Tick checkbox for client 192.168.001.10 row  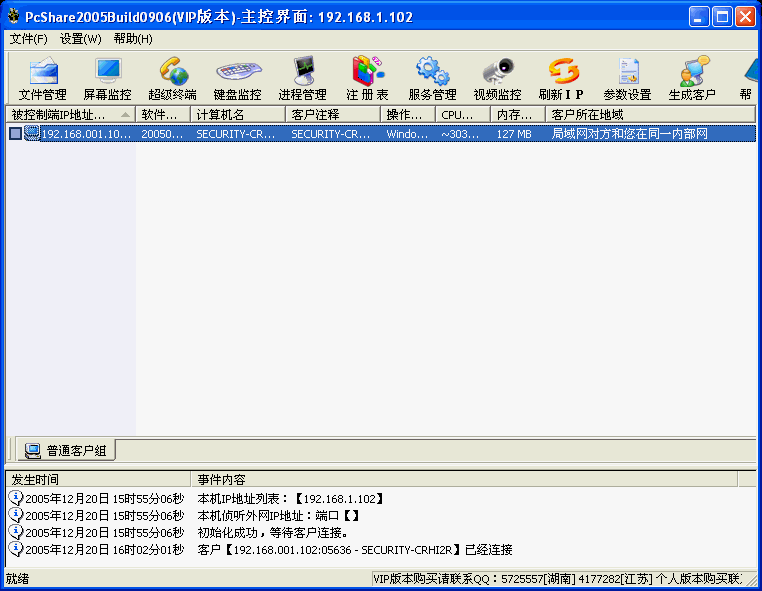tap(15, 134)
